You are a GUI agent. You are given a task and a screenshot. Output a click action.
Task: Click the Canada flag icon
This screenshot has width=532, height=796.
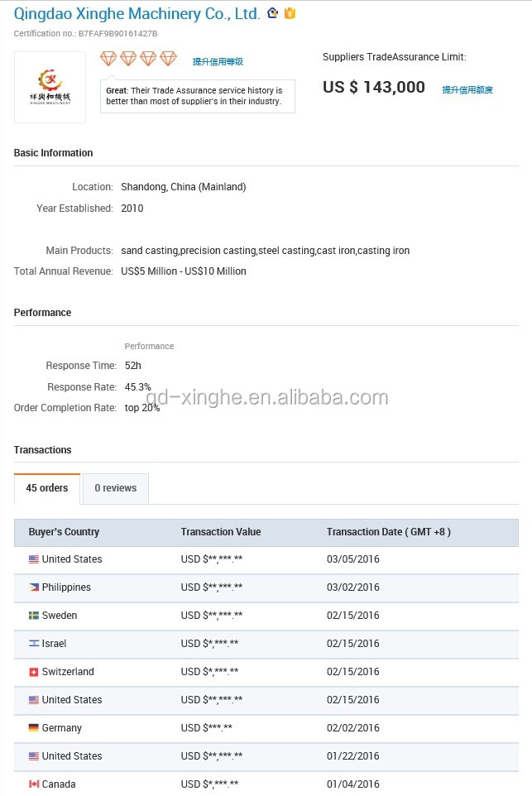(34, 784)
